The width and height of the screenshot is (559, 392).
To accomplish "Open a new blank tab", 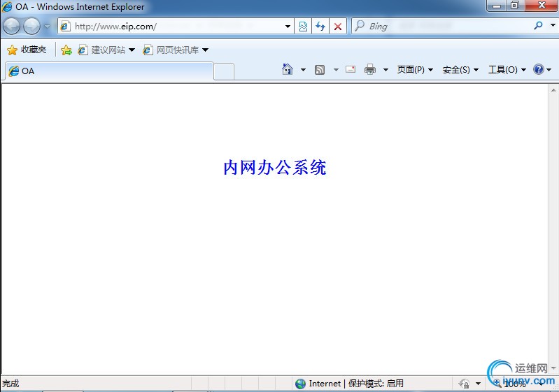I will (224, 71).
